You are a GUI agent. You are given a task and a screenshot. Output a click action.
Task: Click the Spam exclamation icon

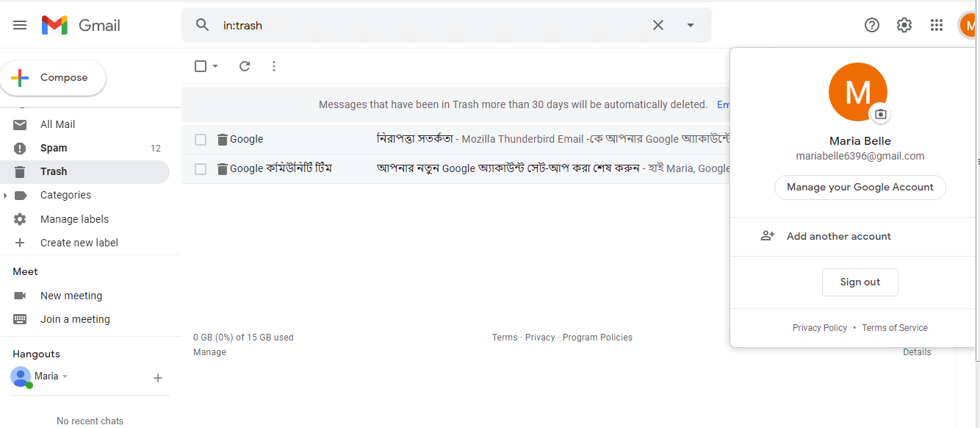click(x=20, y=148)
